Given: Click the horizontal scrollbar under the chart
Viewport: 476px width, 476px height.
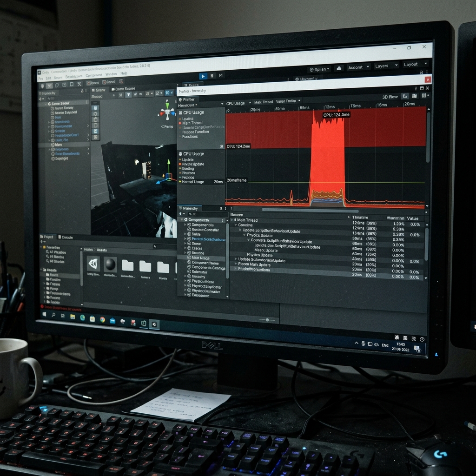Looking at the screenshot, I should click(x=310, y=211).
